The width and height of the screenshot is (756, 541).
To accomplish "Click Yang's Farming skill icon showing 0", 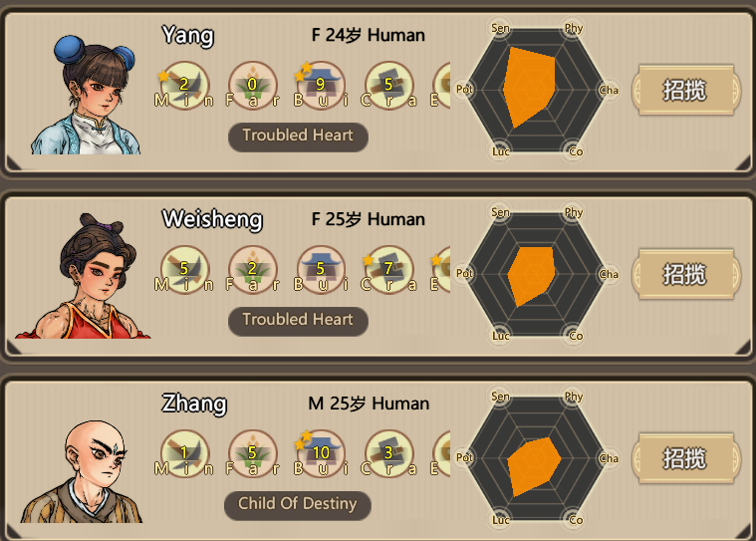I will pos(253,86).
